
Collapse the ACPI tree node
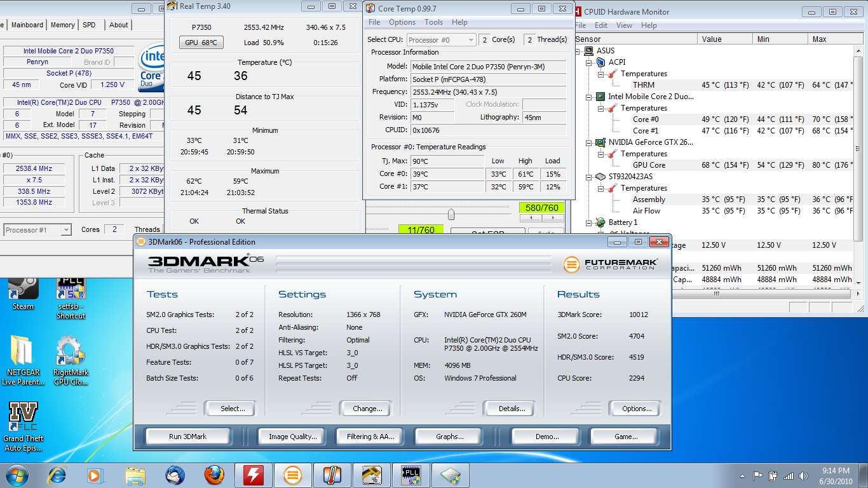[x=590, y=62]
